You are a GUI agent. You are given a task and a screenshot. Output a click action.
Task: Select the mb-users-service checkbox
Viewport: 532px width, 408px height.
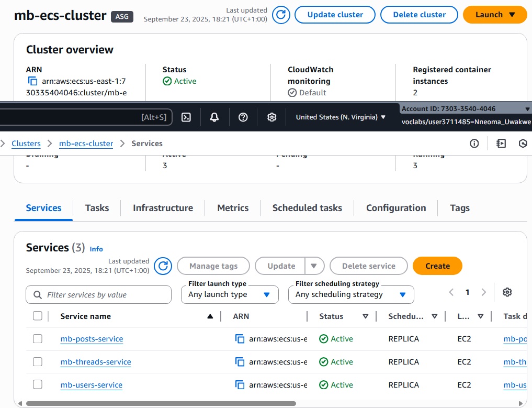(38, 384)
